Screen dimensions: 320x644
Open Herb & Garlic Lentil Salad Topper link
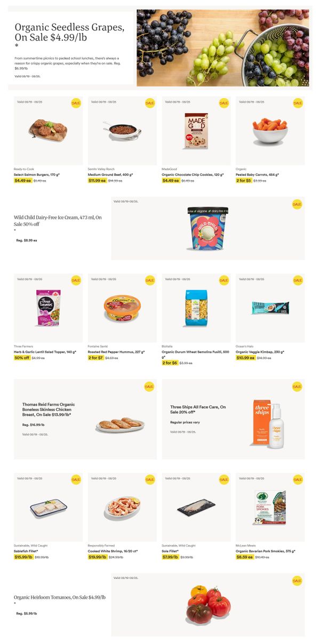[x=45, y=352]
